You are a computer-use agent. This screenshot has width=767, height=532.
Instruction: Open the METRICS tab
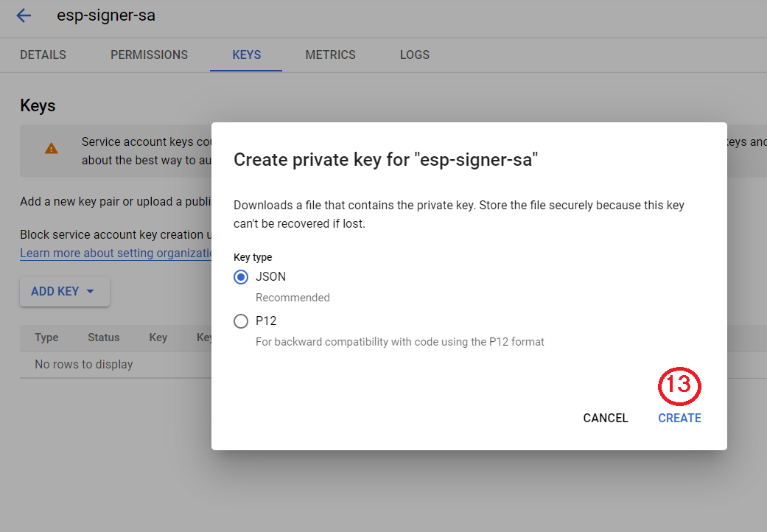click(331, 55)
